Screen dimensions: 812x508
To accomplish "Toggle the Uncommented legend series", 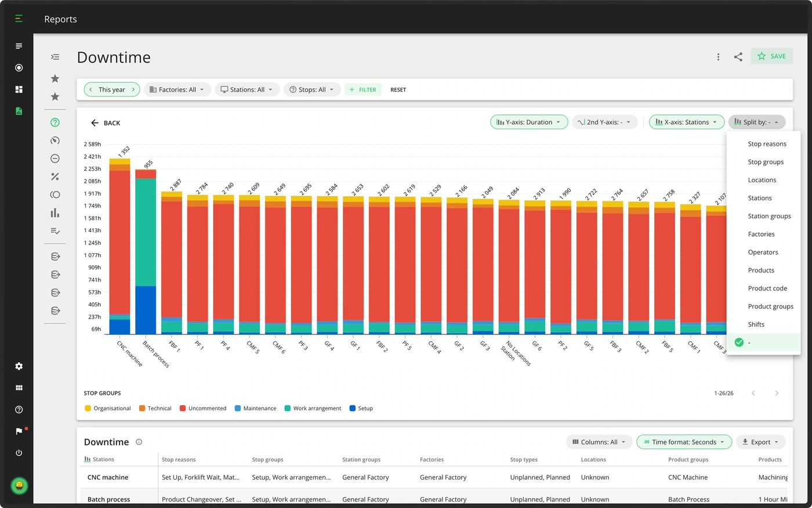I will pos(203,408).
